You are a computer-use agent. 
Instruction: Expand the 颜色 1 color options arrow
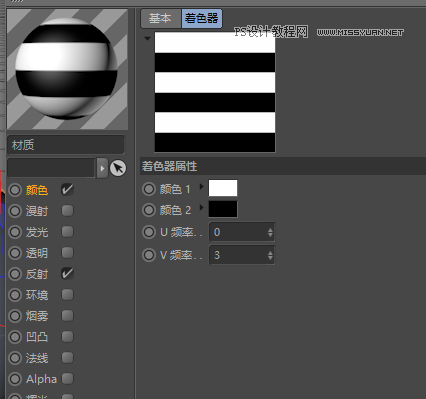pyautogui.click(x=201, y=186)
